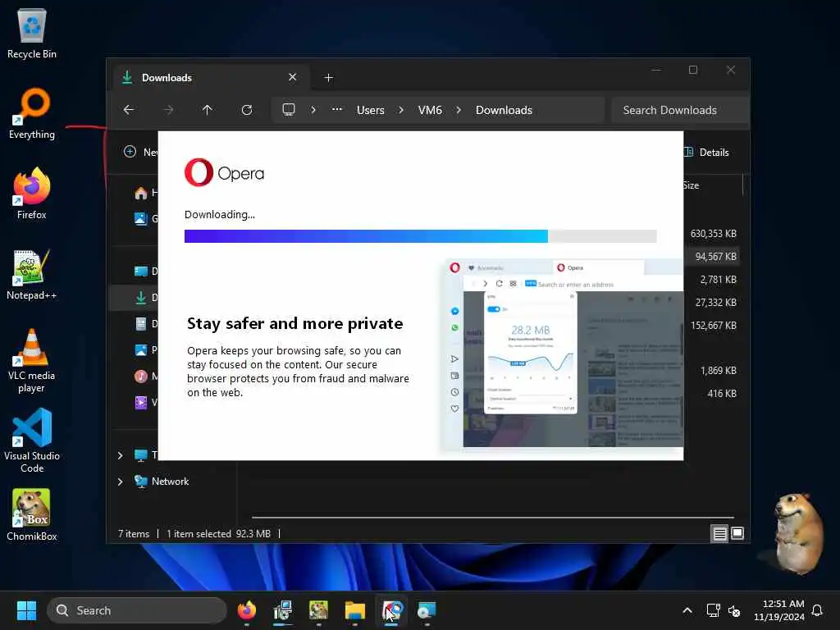Click the Search Downloads field

pos(680,110)
